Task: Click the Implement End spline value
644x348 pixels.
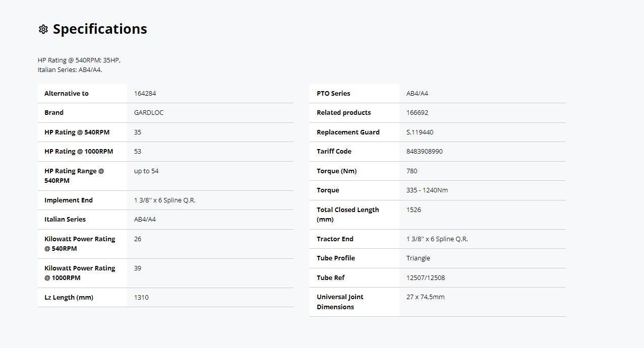Action: pyautogui.click(x=164, y=200)
